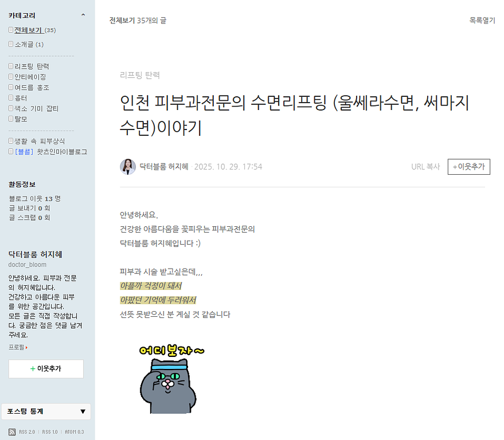Viewport: 504px width, 440px height.
Task: Open the ATOM 0.3 feed link
Action: (74, 432)
